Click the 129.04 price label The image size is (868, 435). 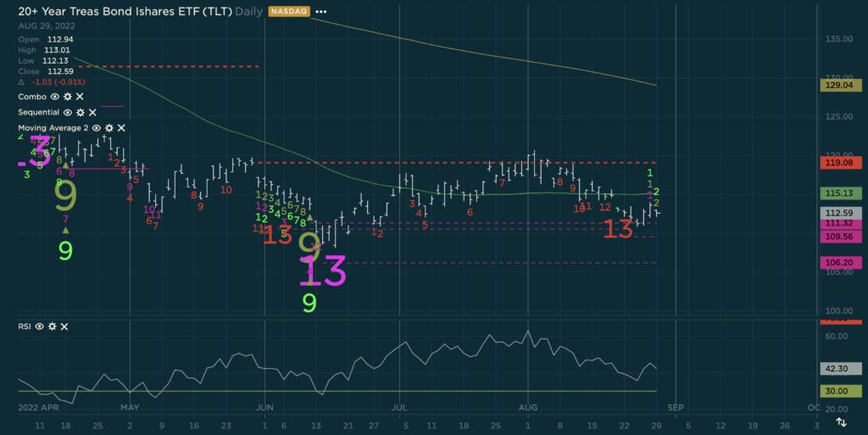[x=840, y=86]
